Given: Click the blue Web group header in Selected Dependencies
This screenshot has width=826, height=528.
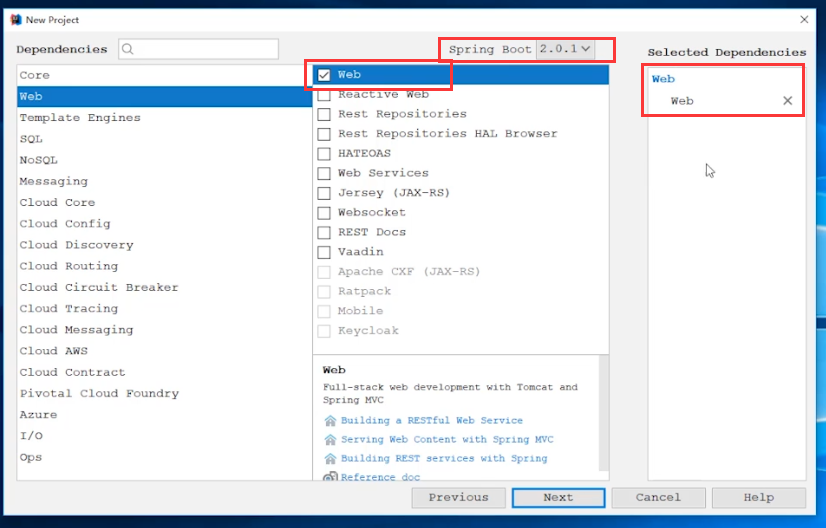Looking at the screenshot, I should [x=663, y=79].
